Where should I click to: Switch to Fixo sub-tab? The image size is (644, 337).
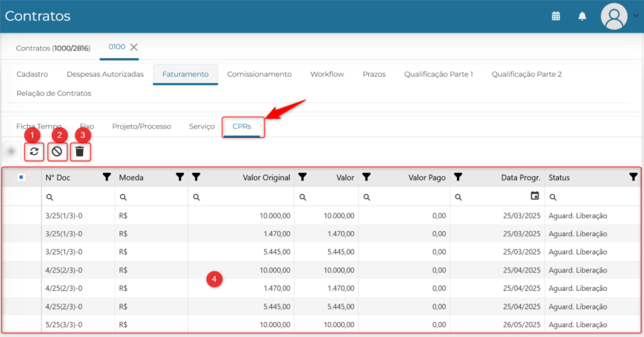point(87,126)
